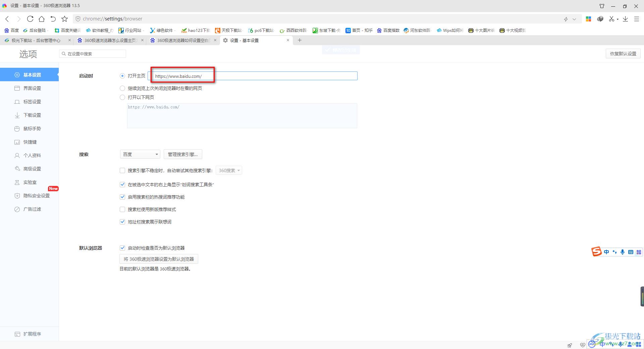Click 管理搜索引擎... button
Image resolution: width=644 pixels, height=349 pixels.
click(183, 154)
